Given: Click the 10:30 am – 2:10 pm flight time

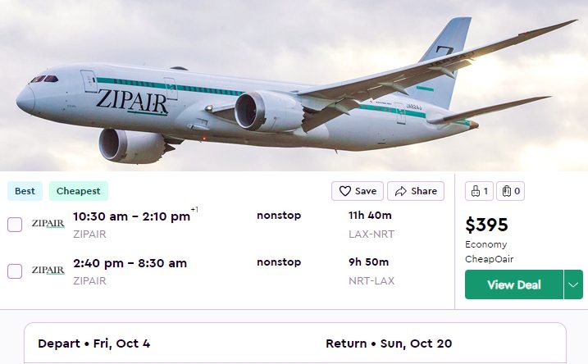Looking at the screenshot, I should click(x=131, y=216).
